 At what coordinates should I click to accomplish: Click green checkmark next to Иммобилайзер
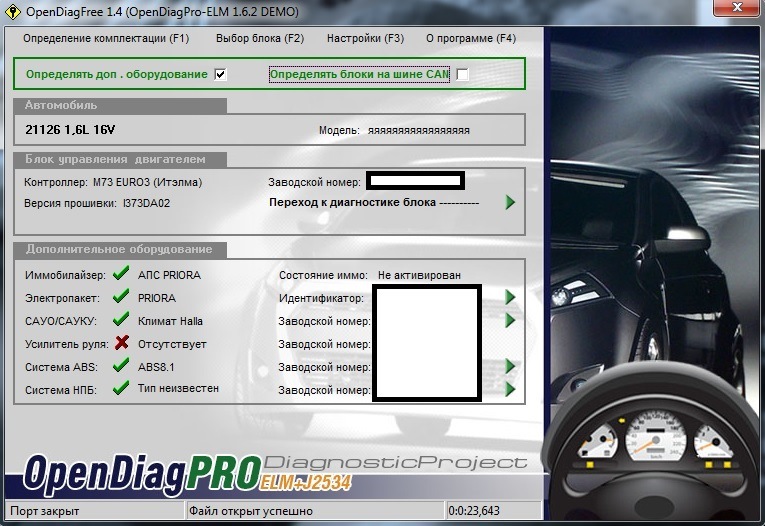121,273
